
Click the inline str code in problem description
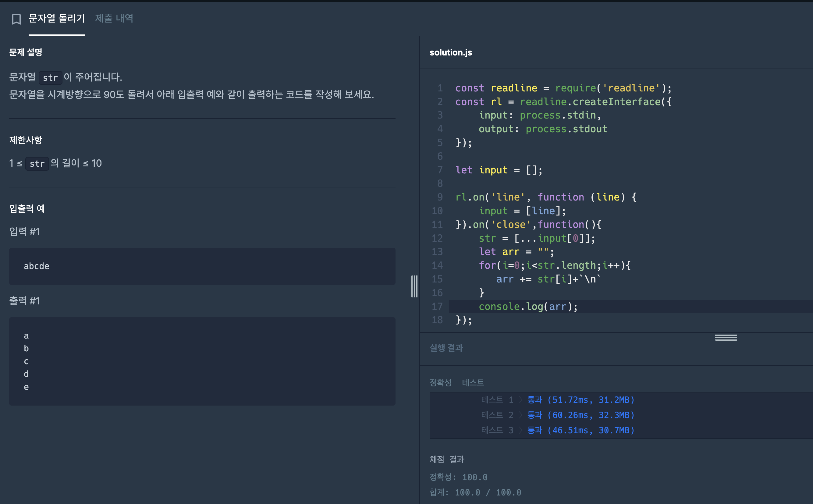50,78
